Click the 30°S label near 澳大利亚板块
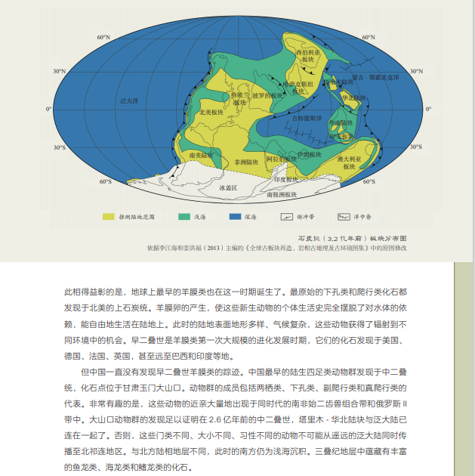This screenshot has height=476, width=475. 416,147
